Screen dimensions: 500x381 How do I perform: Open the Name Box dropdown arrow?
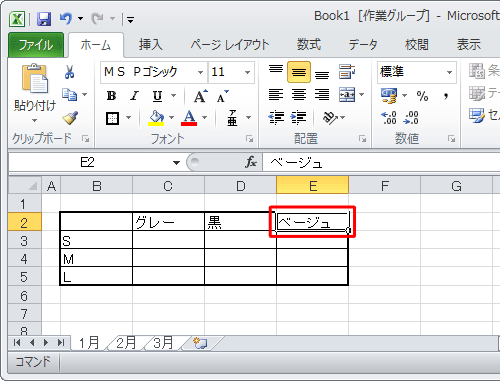pos(176,163)
